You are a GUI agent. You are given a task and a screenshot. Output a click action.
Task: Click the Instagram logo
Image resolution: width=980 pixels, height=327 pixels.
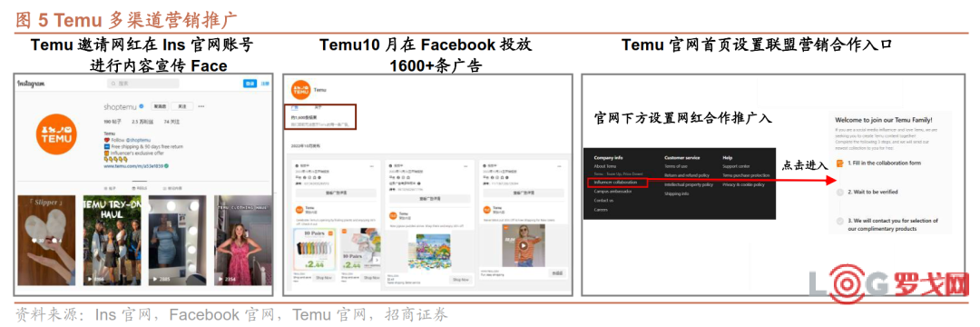pyautogui.click(x=31, y=84)
